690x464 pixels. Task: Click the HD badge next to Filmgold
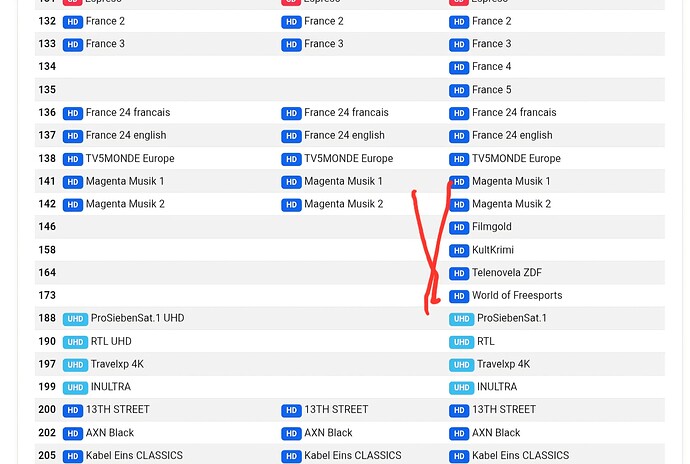pyautogui.click(x=459, y=227)
